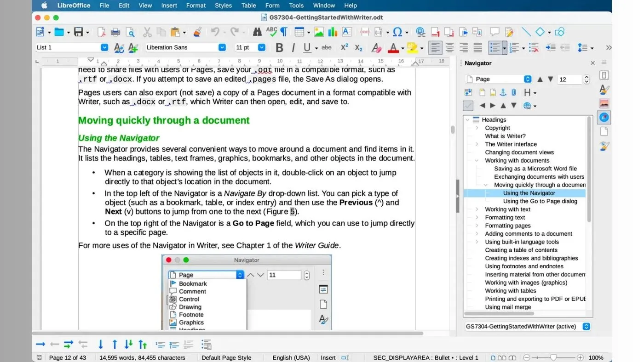Open the Liberation Sans font dropdown
This screenshot has width=644, height=362.
coord(222,47)
